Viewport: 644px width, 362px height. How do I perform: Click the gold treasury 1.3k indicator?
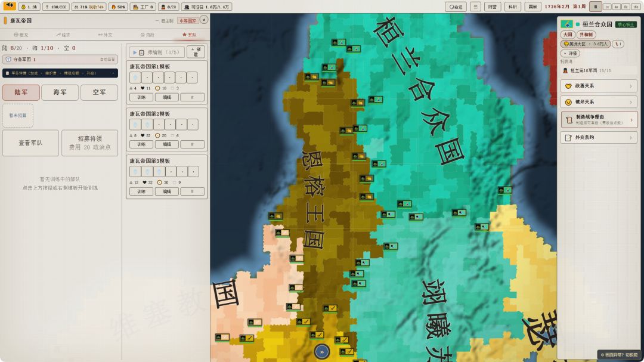[x=30, y=7]
